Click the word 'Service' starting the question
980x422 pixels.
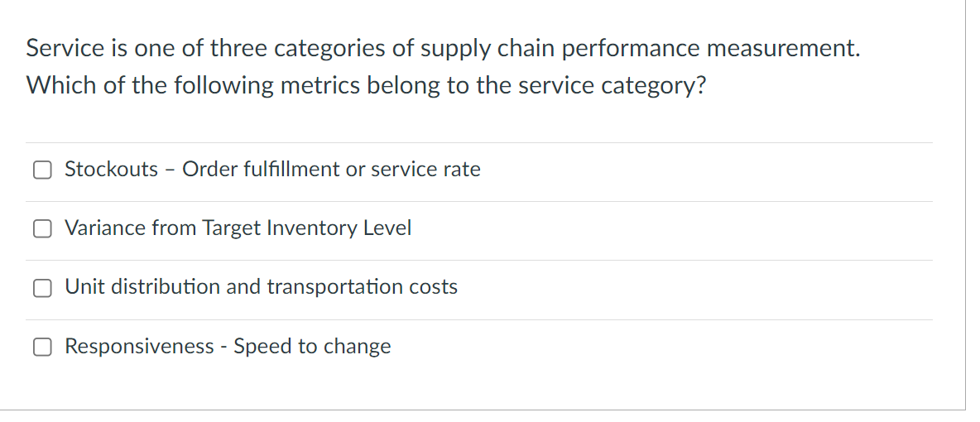coord(65,49)
